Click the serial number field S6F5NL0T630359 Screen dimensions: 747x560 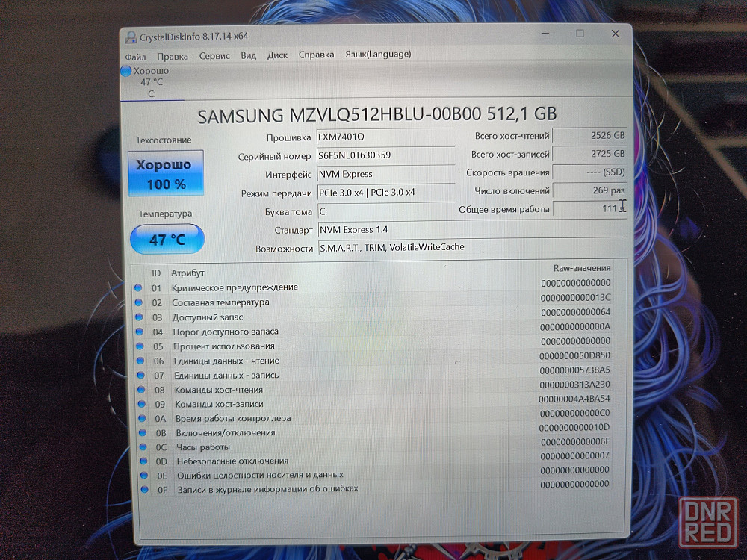(x=385, y=155)
